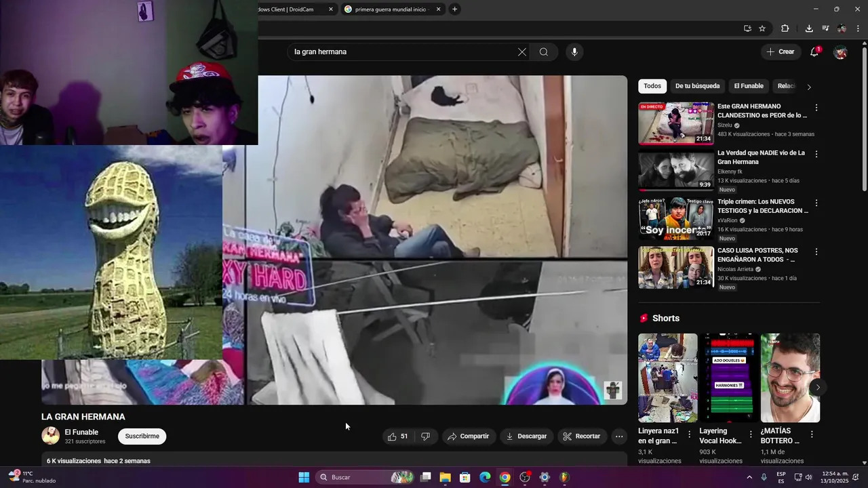Screen dimensions: 868x488
Task: Click Chrome profile avatar in toolbar
Action: click(842, 28)
